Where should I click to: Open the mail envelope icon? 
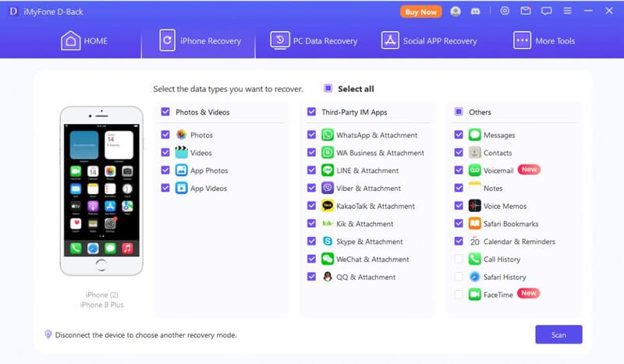point(526,11)
